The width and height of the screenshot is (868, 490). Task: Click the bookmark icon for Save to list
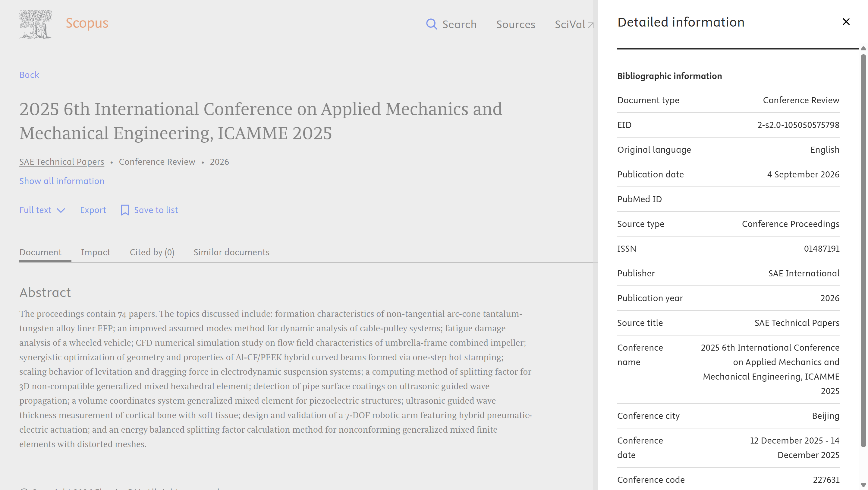tap(125, 210)
